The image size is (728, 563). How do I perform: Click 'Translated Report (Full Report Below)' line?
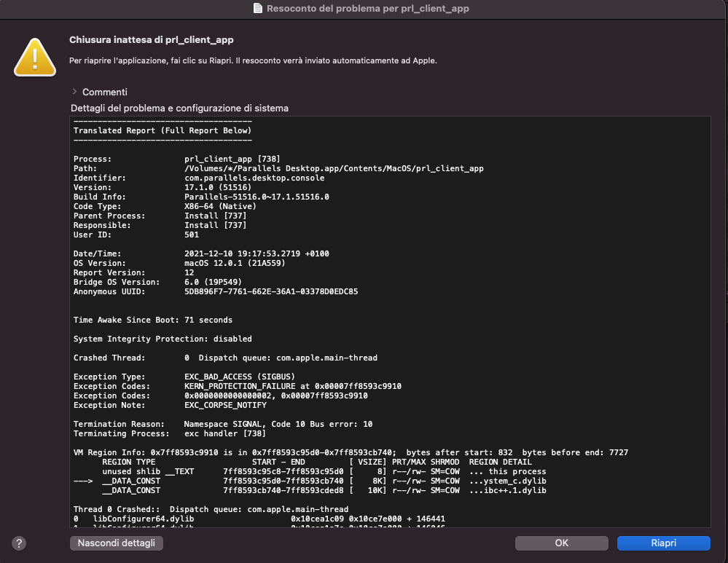coord(162,130)
